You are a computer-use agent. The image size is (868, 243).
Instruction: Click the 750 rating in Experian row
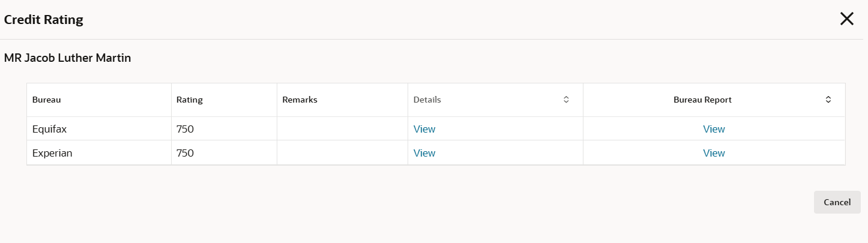185,153
